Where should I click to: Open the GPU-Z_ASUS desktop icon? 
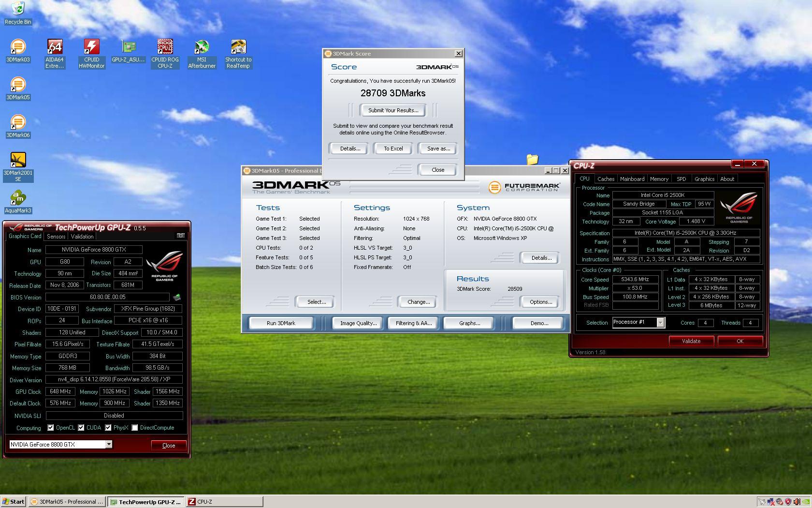coord(128,51)
